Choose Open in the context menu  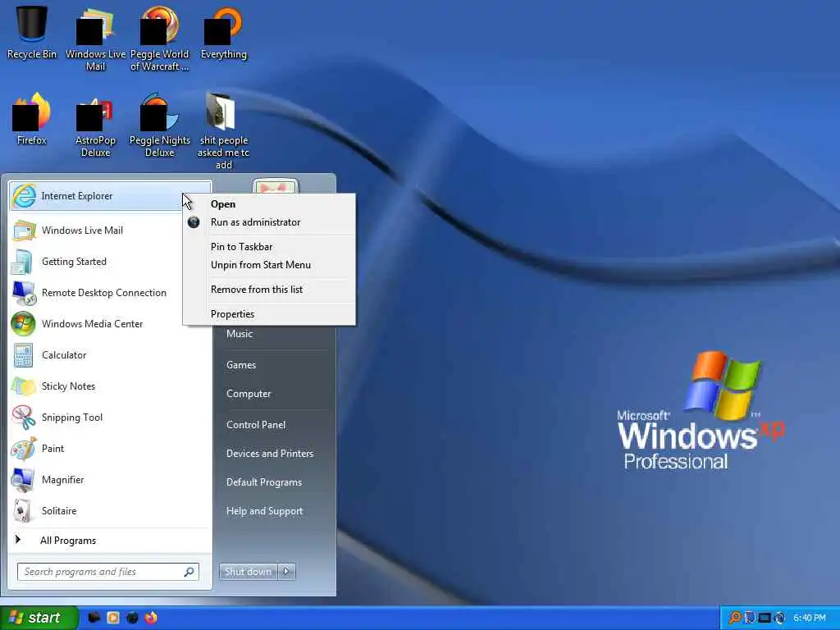tap(269, 204)
